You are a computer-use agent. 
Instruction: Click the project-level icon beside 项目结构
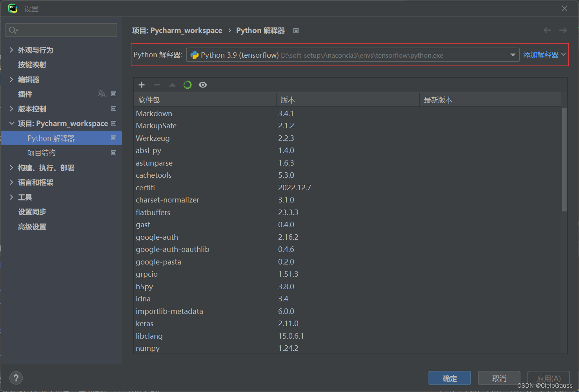click(x=114, y=153)
